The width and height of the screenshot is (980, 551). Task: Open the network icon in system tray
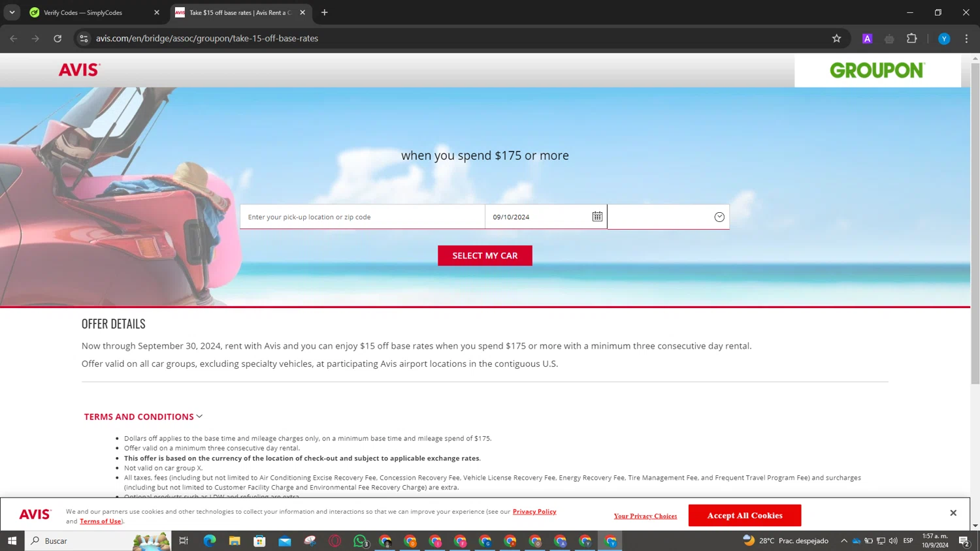(881, 541)
